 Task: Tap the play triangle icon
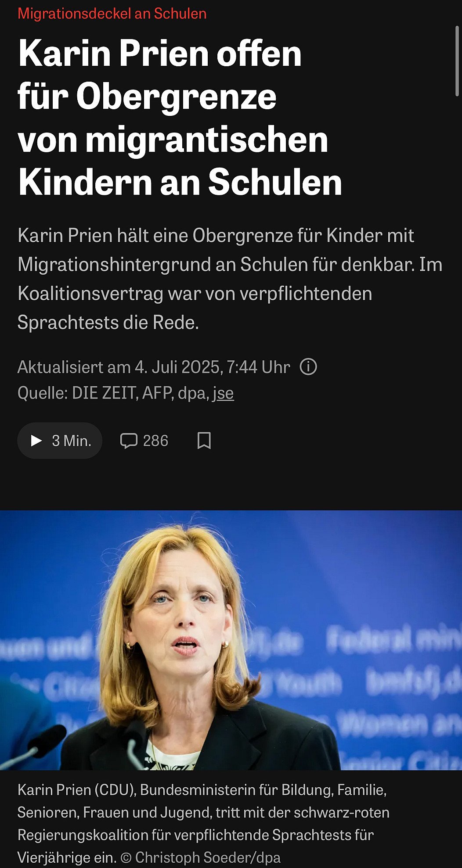[x=36, y=441]
